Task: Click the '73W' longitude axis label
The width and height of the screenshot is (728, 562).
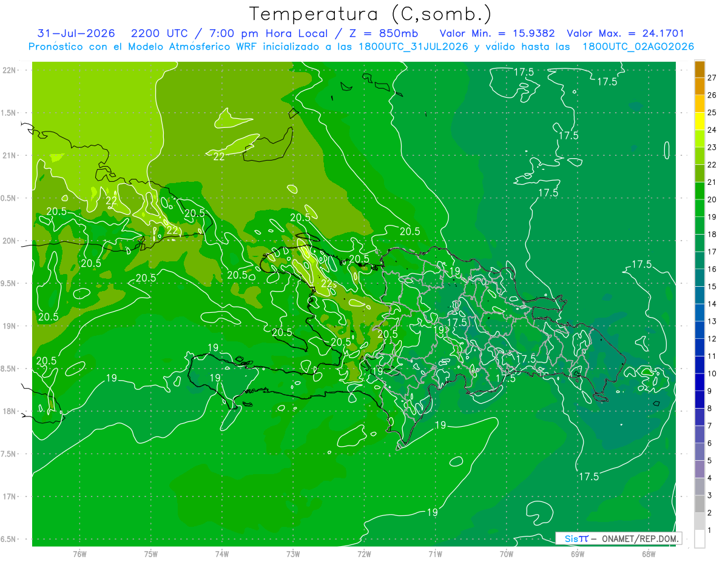Action: [x=293, y=554]
